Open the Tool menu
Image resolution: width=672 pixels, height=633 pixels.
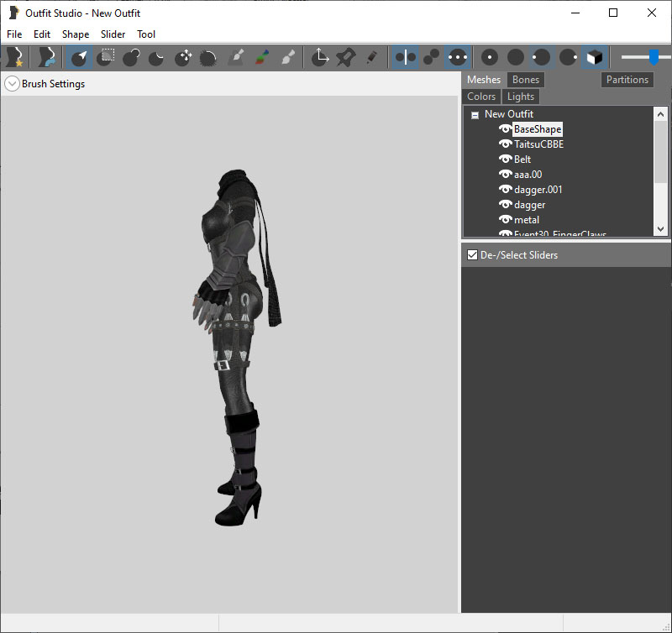pyautogui.click(x=146, y=34)
